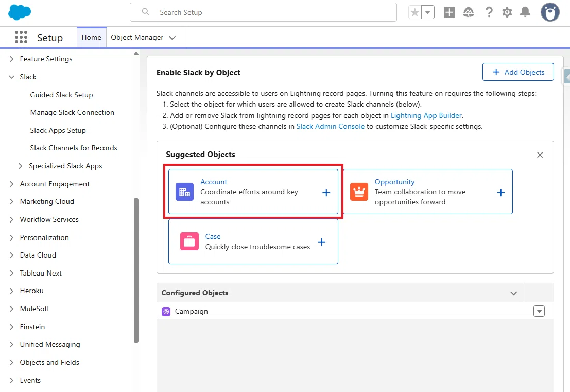Open the favorites list dropdown arrow

[428, 13]
